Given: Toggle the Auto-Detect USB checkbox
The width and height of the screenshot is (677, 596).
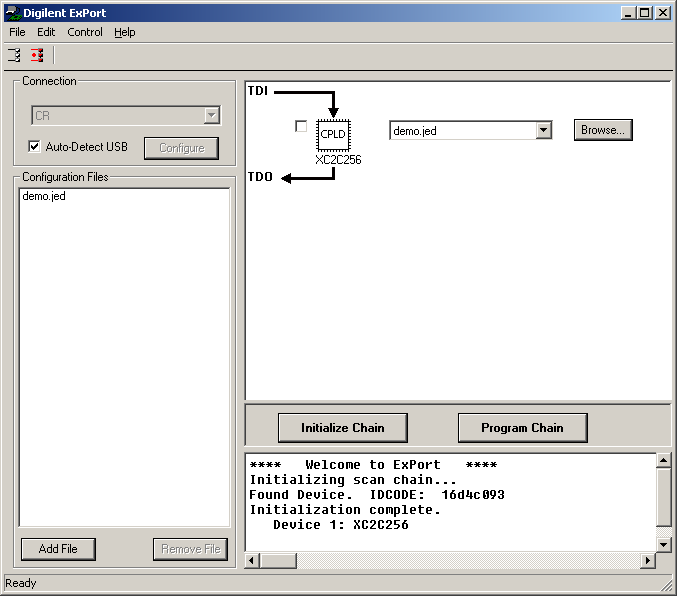Looking at the screenshot, I should coord(35,147).
